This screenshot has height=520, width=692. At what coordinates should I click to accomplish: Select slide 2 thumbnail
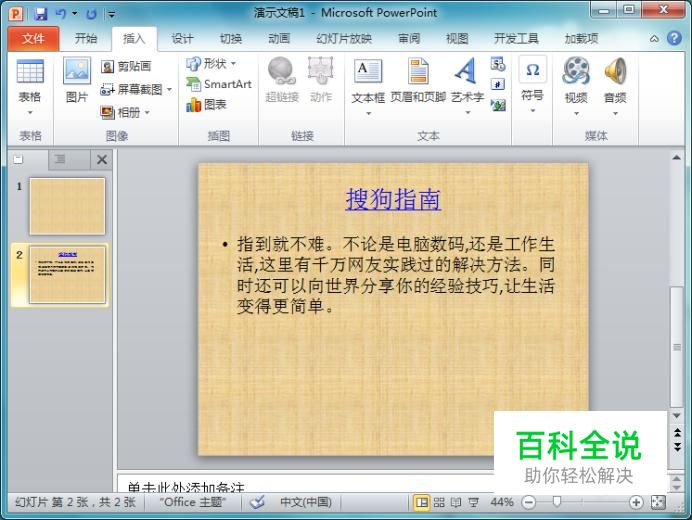click(x=67, y=275)
